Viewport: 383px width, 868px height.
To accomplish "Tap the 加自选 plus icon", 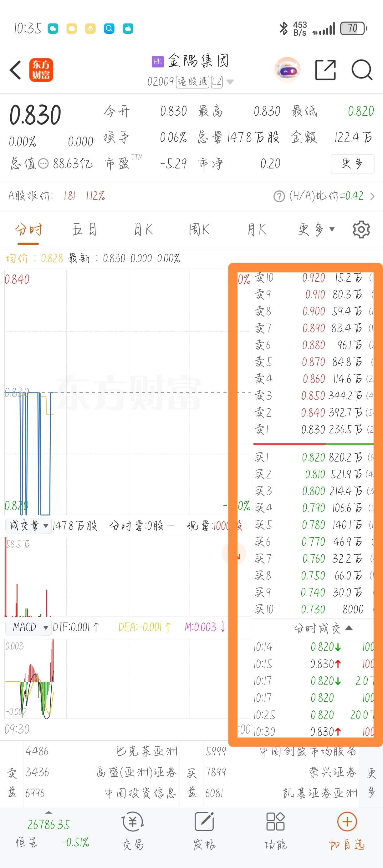I will [x=347, y=821].
